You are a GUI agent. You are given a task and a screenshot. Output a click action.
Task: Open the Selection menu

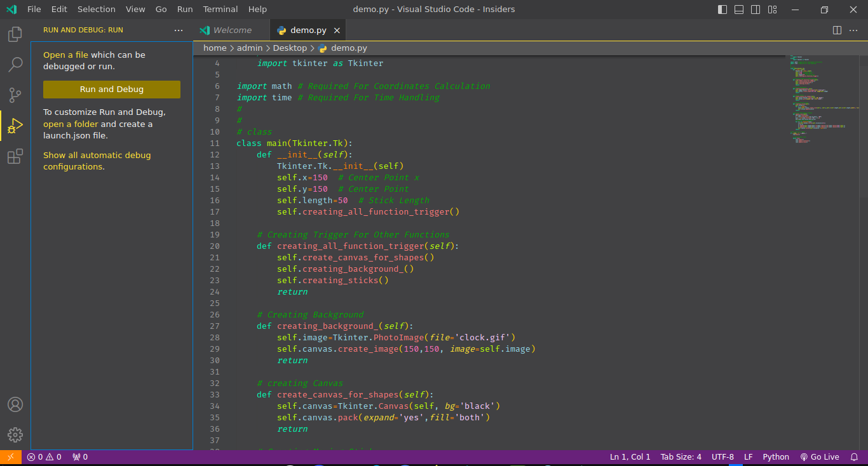tap(97, 10)
